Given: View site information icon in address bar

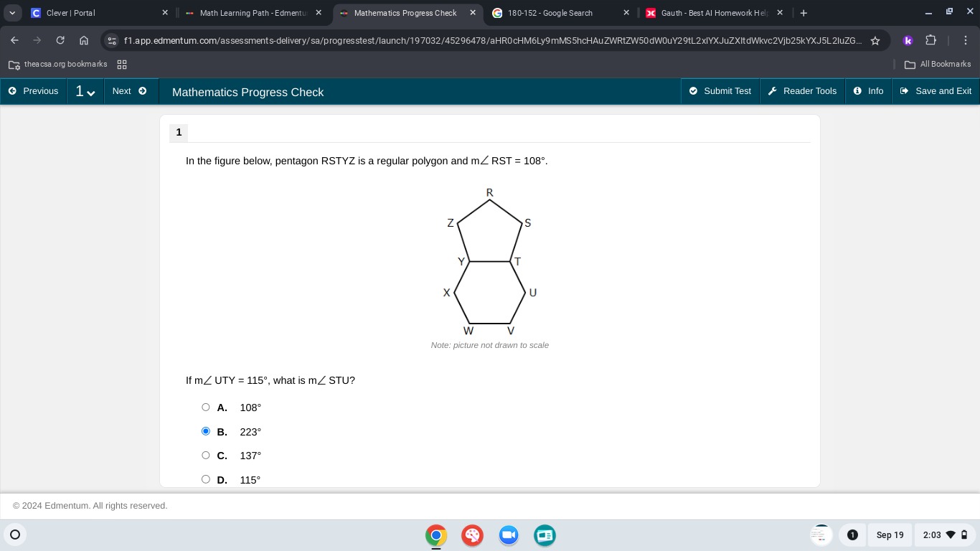Looking at the screenshot, I should tap(111, 41).
